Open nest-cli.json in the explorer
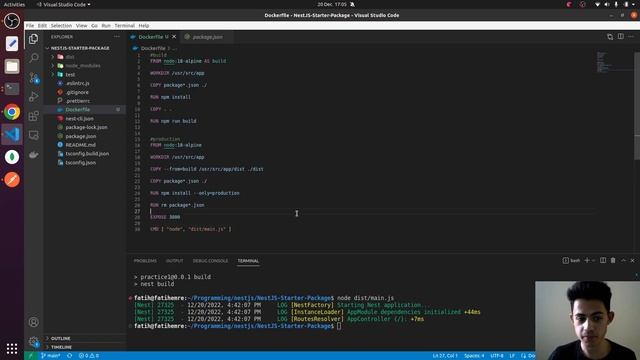 tap(79, 118)
